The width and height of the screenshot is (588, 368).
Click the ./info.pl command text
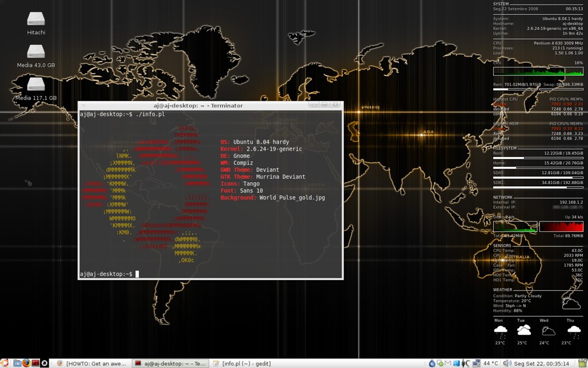point(150,114)
